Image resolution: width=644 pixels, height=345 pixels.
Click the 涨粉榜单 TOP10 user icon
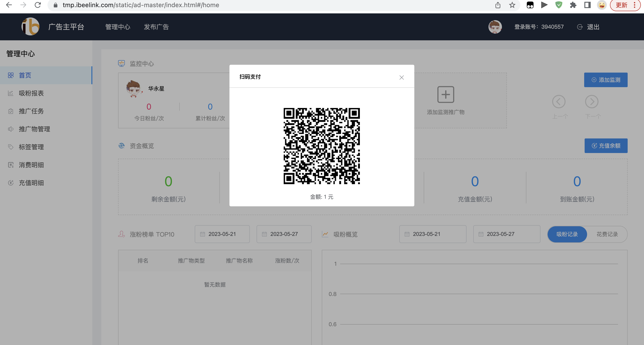(121, 234)
